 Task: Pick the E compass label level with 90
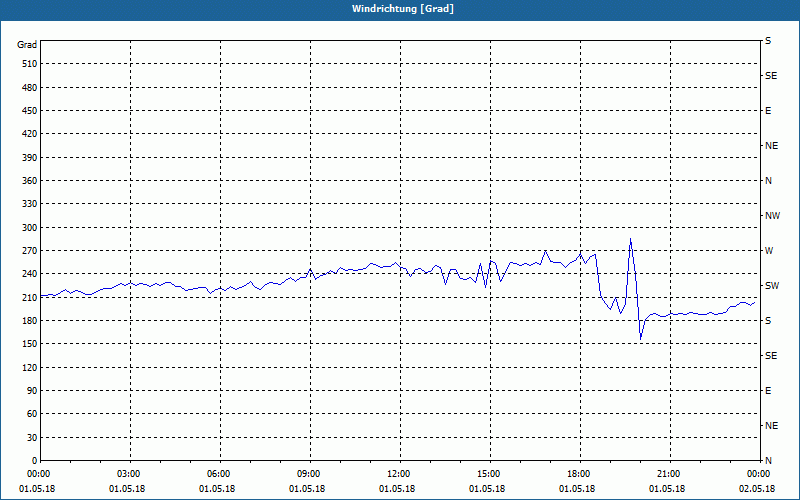point(768,391)
